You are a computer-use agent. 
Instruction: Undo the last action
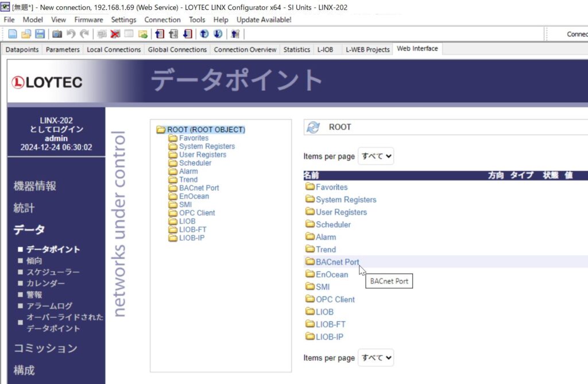[71, 33]
